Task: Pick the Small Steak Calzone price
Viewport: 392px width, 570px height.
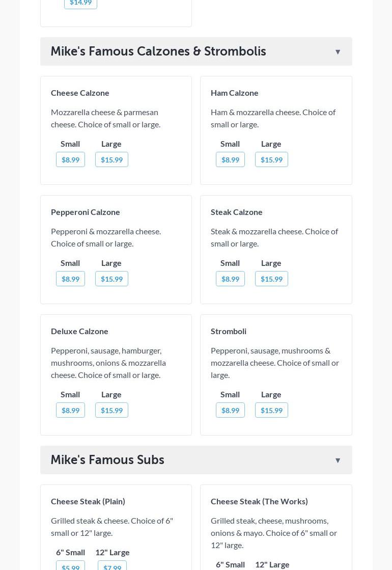Action: [230, 279]
